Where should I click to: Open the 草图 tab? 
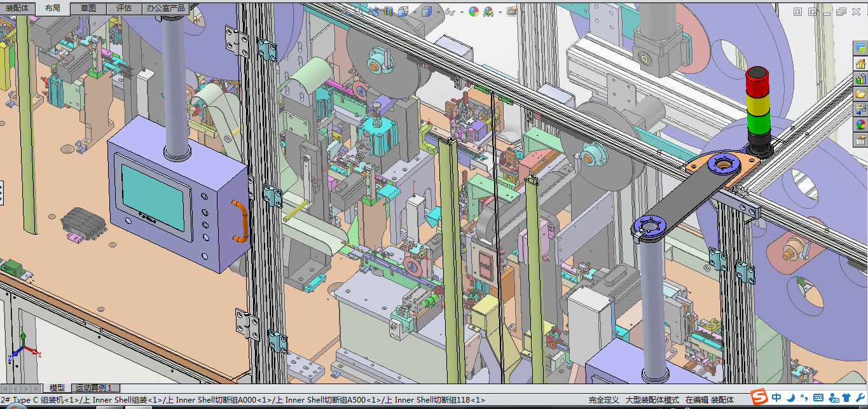[x=88, y=8]
